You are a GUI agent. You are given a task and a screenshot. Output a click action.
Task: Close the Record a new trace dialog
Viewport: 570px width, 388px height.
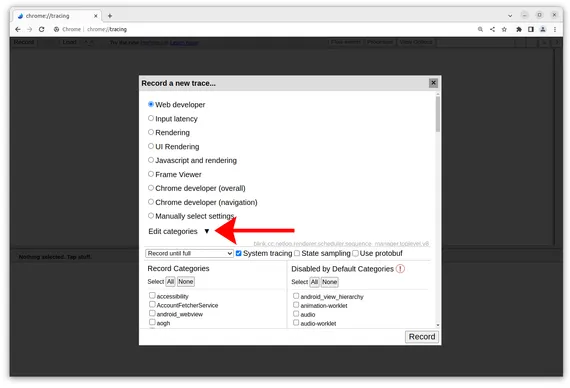coord(433,83)
